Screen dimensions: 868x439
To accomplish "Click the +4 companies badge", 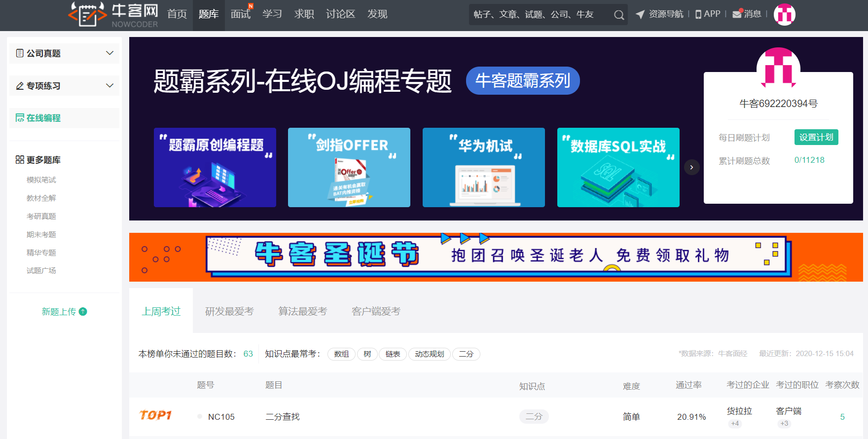I will coord(735,423).
